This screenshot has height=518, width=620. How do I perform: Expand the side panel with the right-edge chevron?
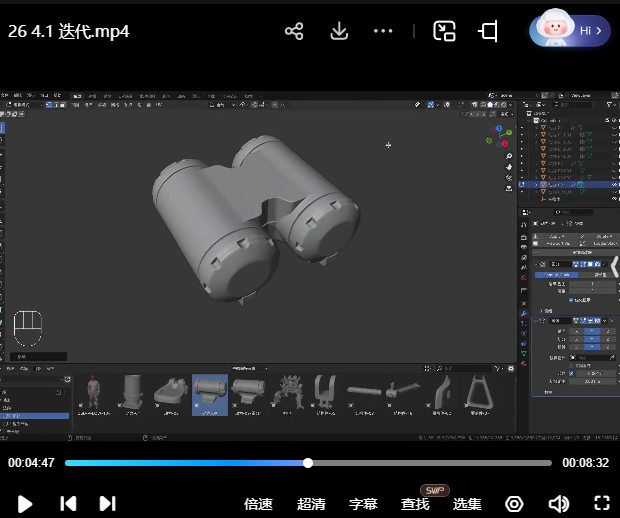pos(615,265)
